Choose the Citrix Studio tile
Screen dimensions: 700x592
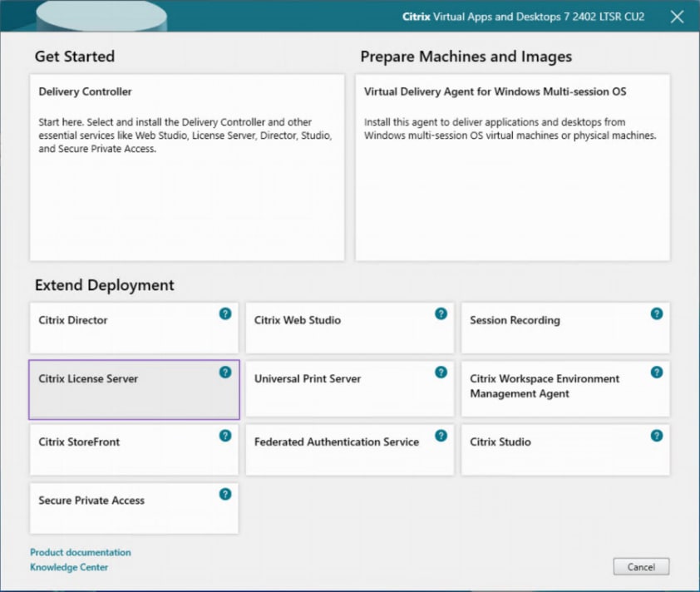pos(565,450)
